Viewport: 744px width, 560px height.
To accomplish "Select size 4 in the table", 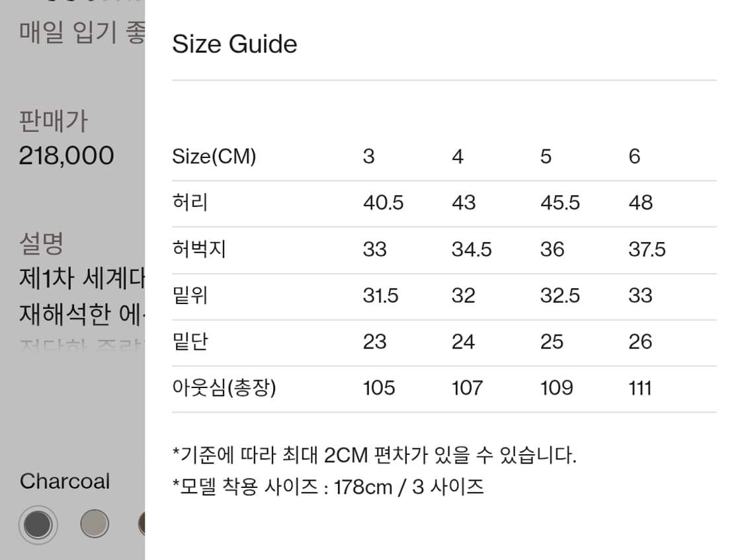I will tap(457, 156).
